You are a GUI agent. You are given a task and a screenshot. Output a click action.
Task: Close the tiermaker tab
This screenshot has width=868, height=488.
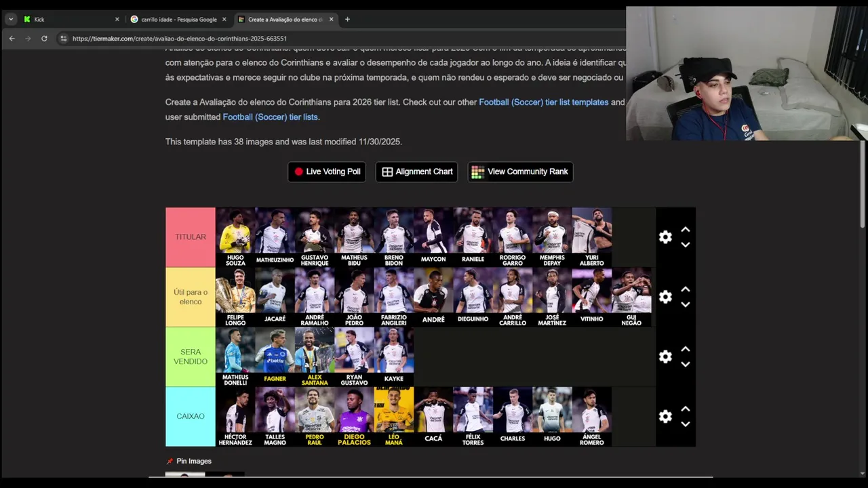tap(331, 19)
